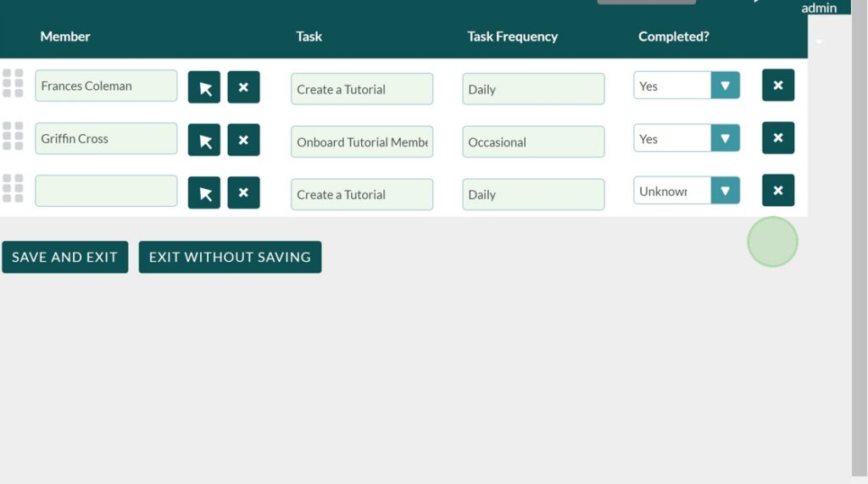Open member picker for the empty third row
Image resolution: width=868 pixels, height=484 pixels.
coord(204,193)
